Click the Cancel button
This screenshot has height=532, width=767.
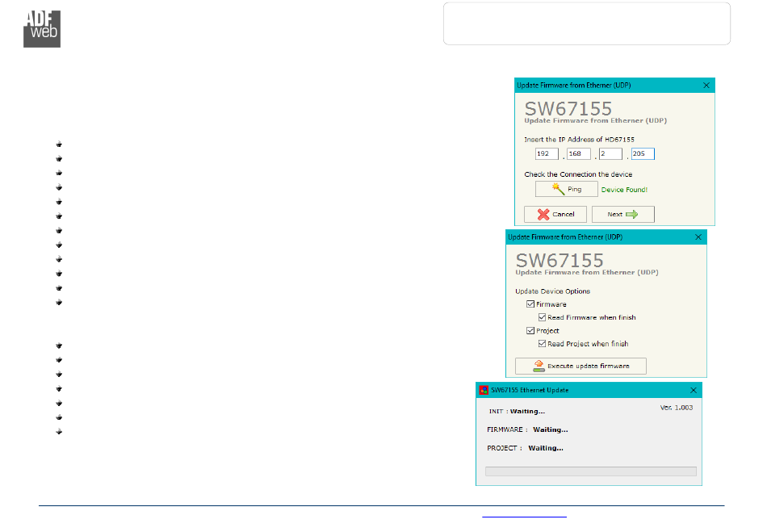click(x=555, y=214)
